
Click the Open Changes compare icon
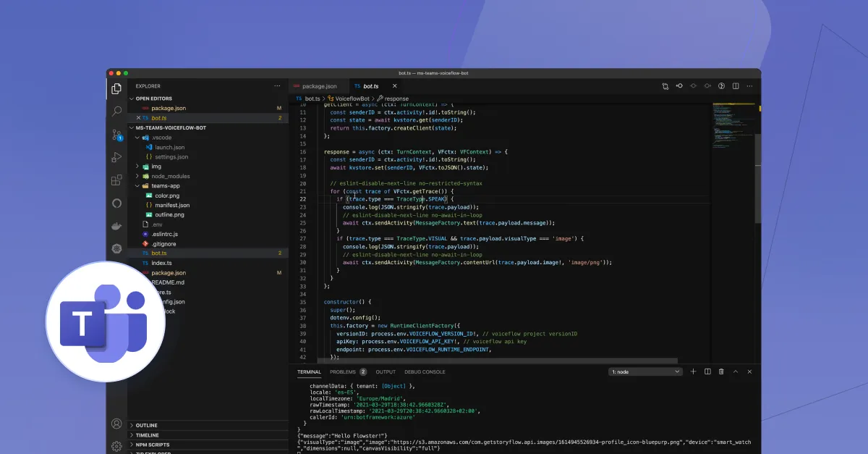[x=665, y=86]
